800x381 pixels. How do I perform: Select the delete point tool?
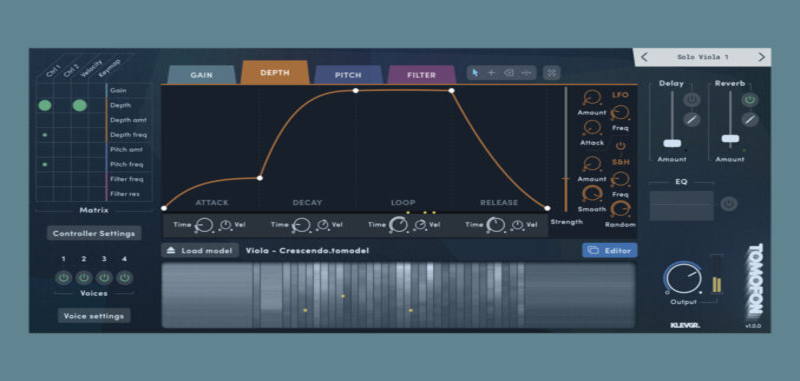coord(509,73)
